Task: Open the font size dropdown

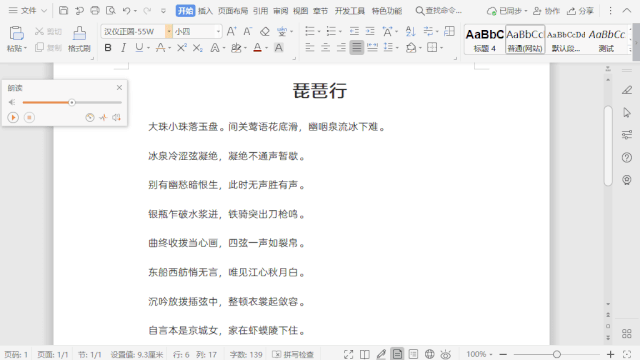Action: 218,31
